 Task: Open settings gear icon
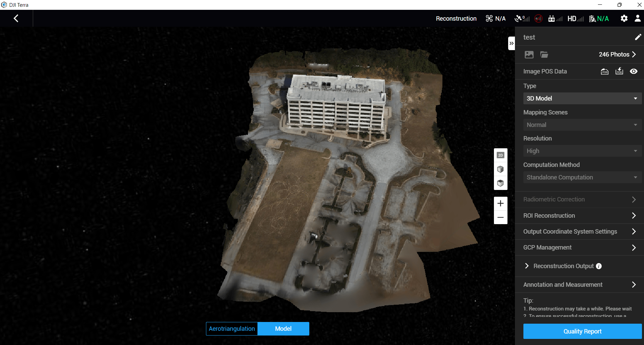[624, 19]
